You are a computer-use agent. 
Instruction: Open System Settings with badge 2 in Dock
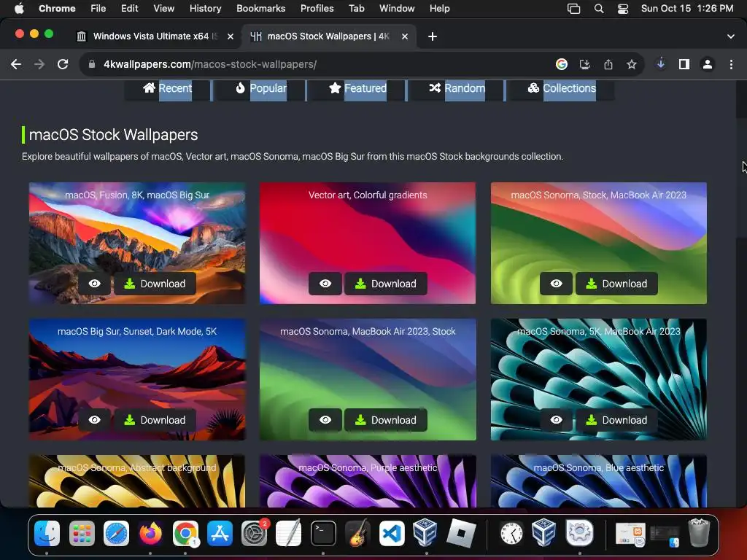pyautogui.click(x=255, y=533)
